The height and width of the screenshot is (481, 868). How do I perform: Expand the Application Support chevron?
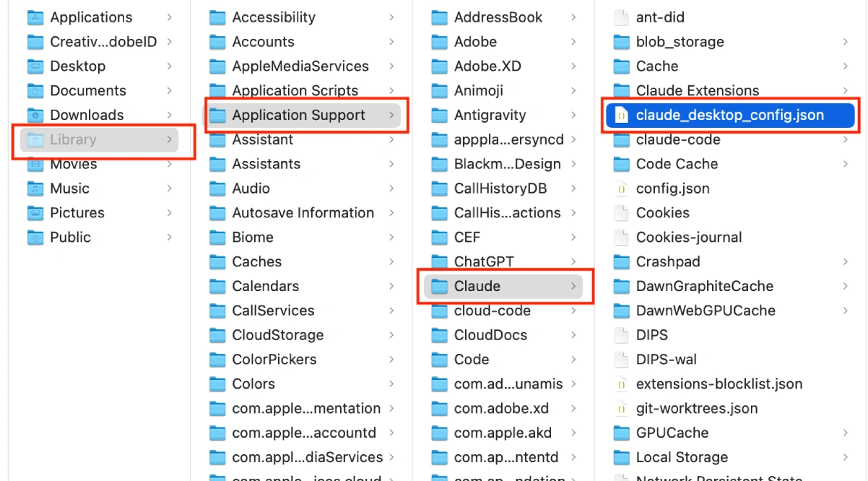[x=391, y=115]
